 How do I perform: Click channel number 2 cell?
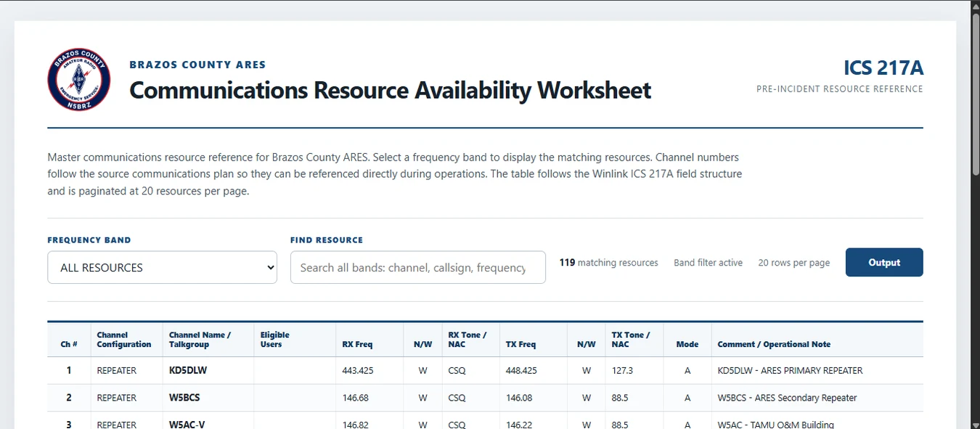69,398
